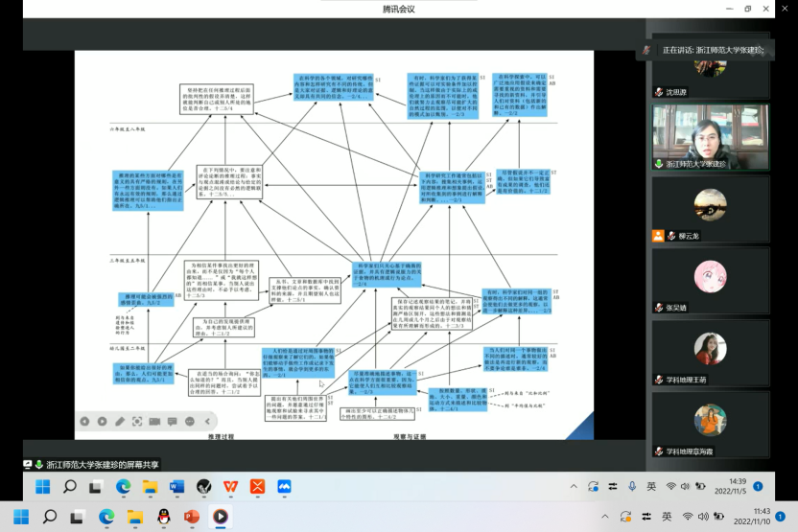Expand hidden icons in recorded system tray

tap(574, 486)
